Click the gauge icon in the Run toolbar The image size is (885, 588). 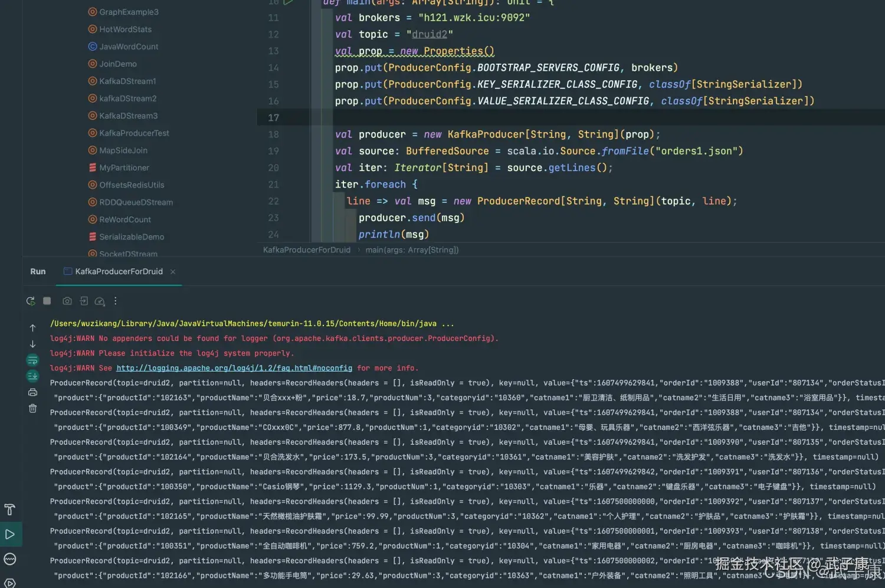100,301
